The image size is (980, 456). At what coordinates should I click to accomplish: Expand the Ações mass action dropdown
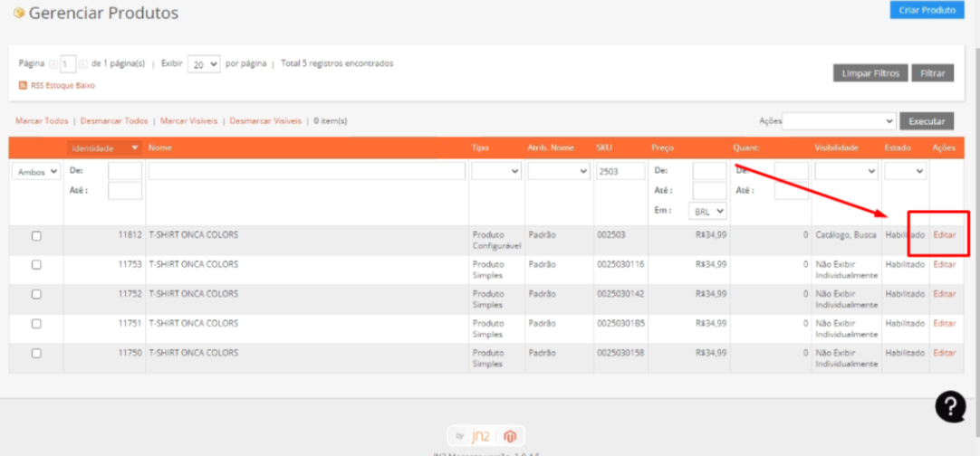[x=839, y=120]
